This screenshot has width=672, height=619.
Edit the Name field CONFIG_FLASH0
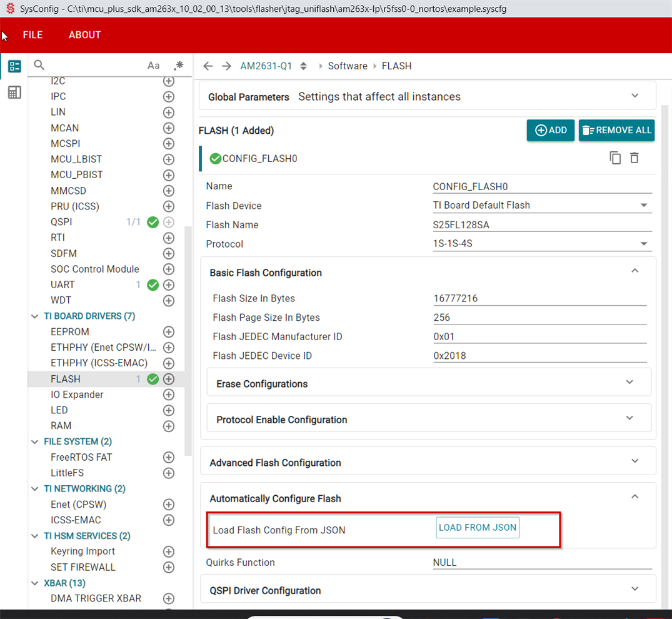click(542, 186)
